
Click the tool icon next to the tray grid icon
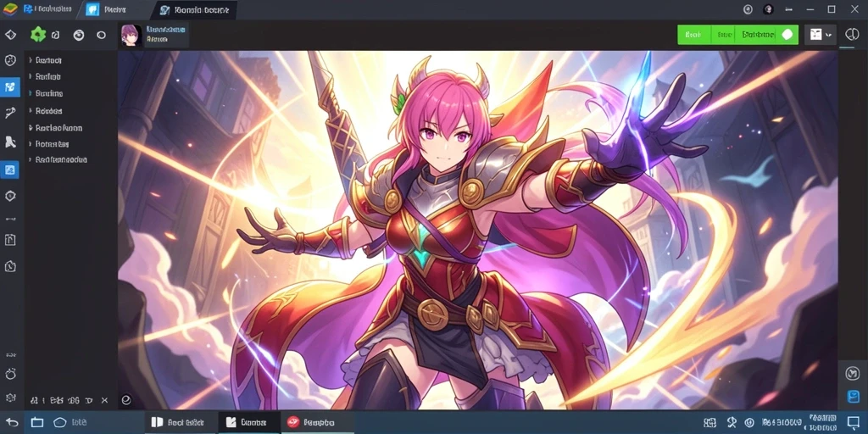pos(730,422)
